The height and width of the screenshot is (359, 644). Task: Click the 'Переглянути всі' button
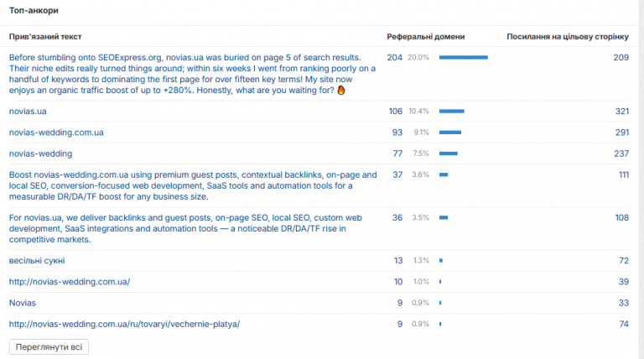click(49, 347)
